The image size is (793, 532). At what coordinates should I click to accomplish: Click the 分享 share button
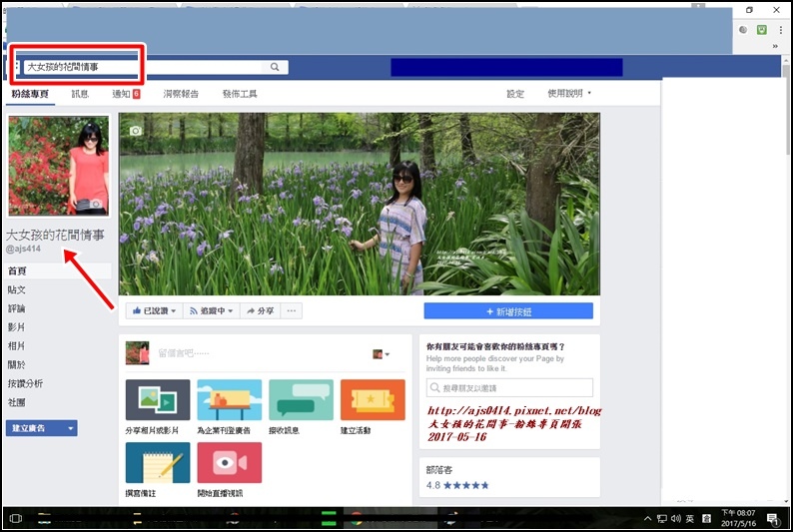tap(260, 310)
